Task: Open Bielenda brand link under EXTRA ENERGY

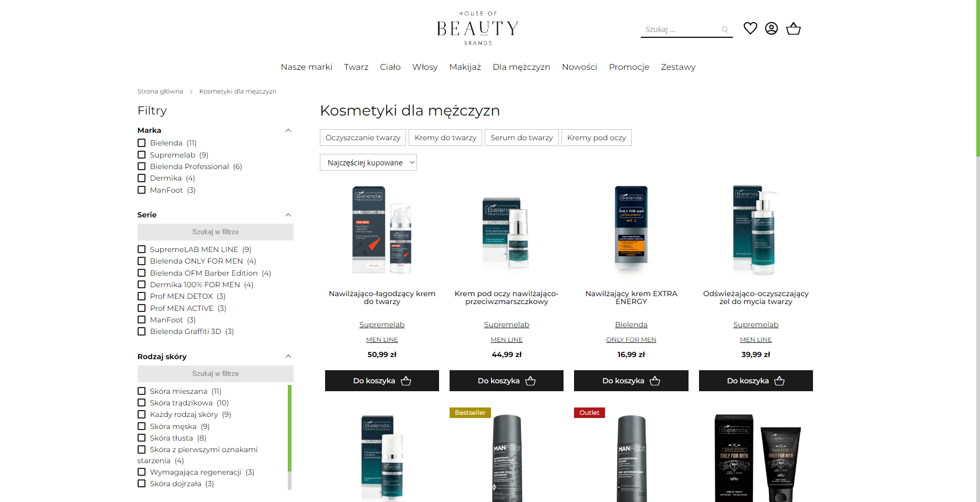Action: click(x=631, y=325)
